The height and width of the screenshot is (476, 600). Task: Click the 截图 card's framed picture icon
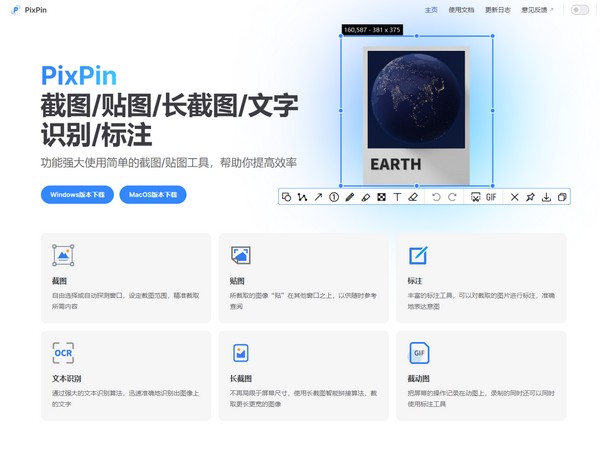point(63,255)
